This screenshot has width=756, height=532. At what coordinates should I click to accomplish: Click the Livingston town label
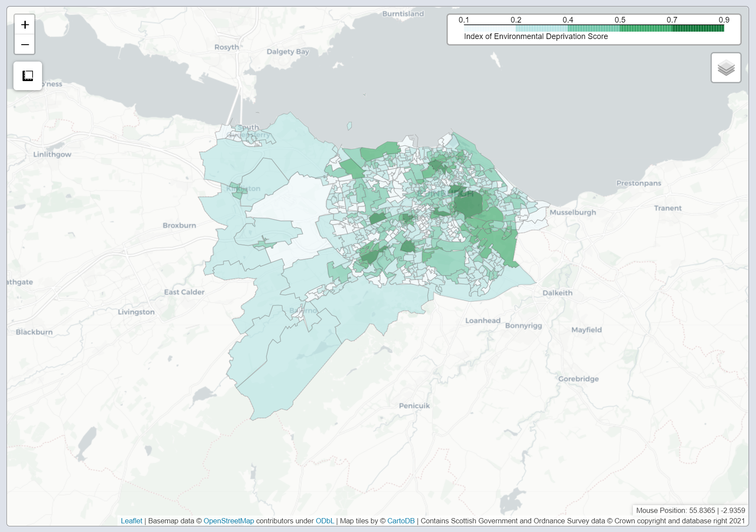pyautogui.click(x=136, y=312)
